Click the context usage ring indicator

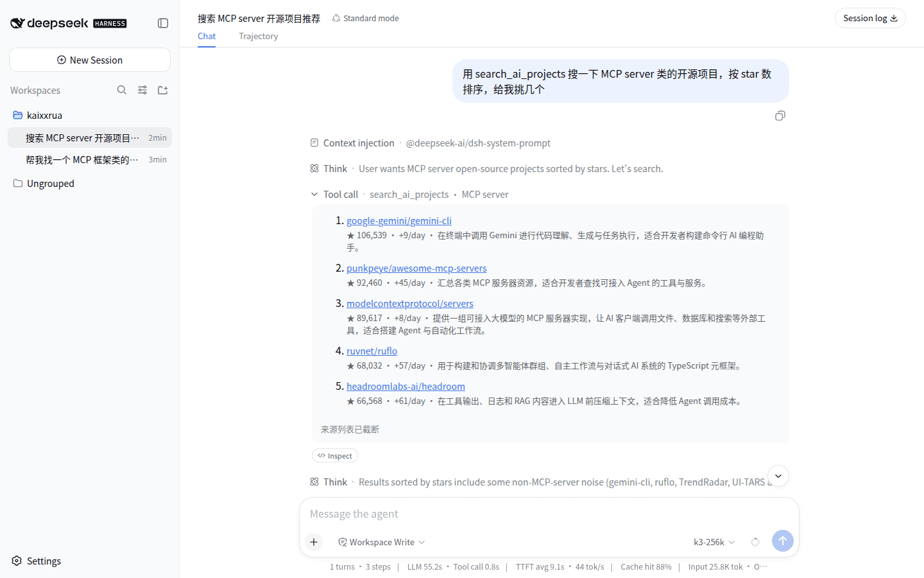click(x=755, y=542)
